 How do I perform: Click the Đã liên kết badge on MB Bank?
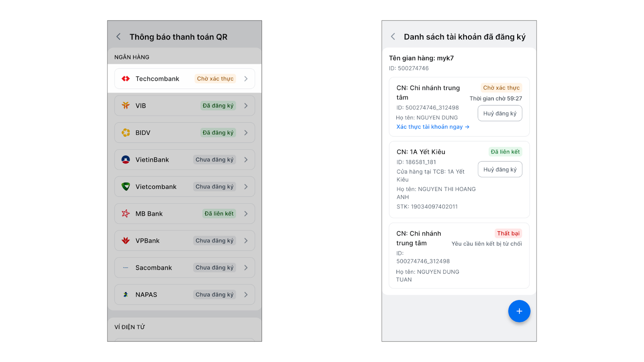[x=219, y=214]
